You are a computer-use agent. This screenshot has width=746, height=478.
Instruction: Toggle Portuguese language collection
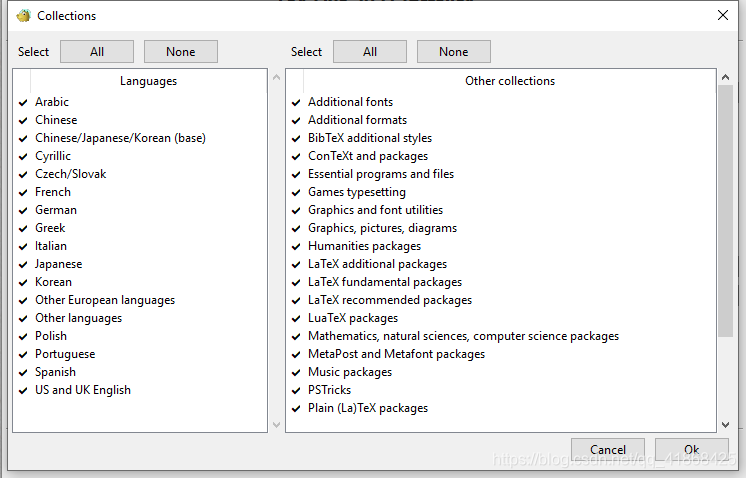point(23,354)
